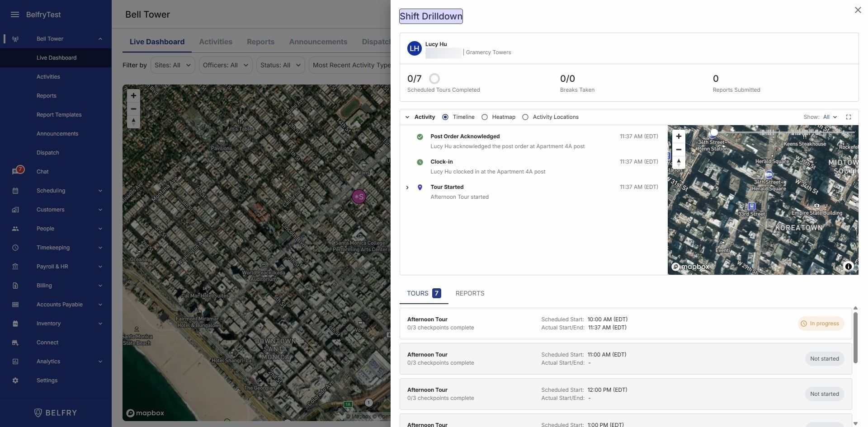The height and width of the screenshot is (427, 868).
Task: Open the Most Recent Activity Type filter
Action: (x=350, y=65)
